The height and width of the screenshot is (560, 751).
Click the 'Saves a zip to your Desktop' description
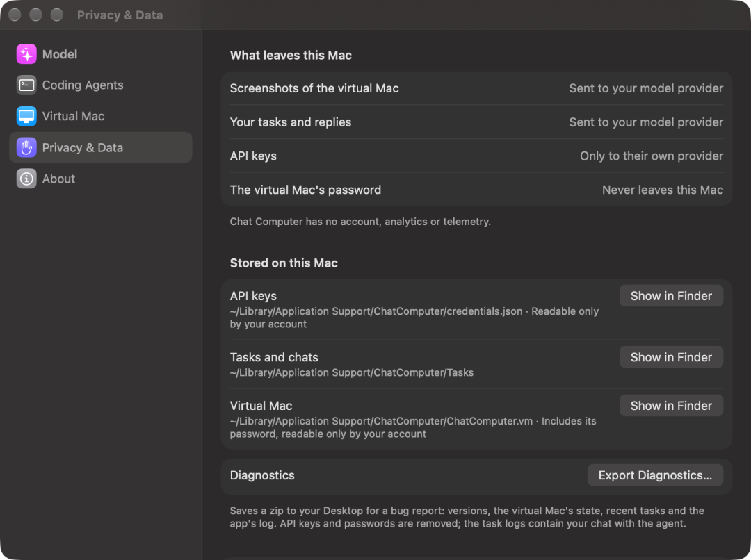pyautogui.click(x=467, y=517)
